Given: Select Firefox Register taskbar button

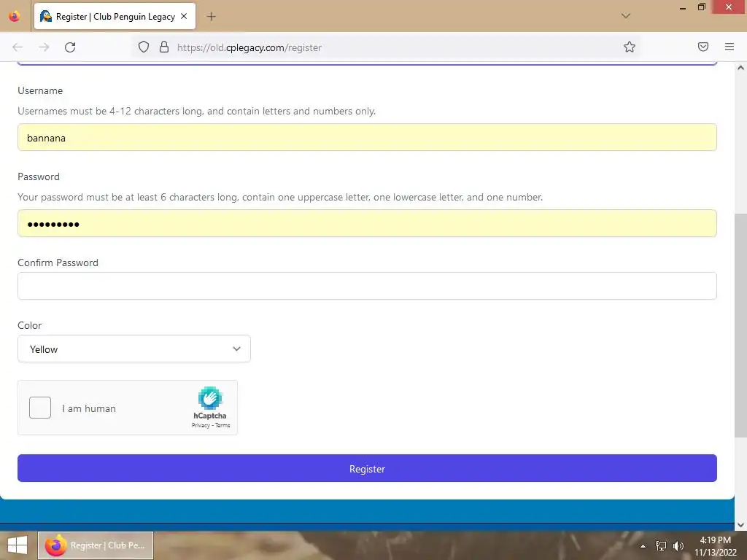Looking at the screenshot, I should (x=96, y=545).
